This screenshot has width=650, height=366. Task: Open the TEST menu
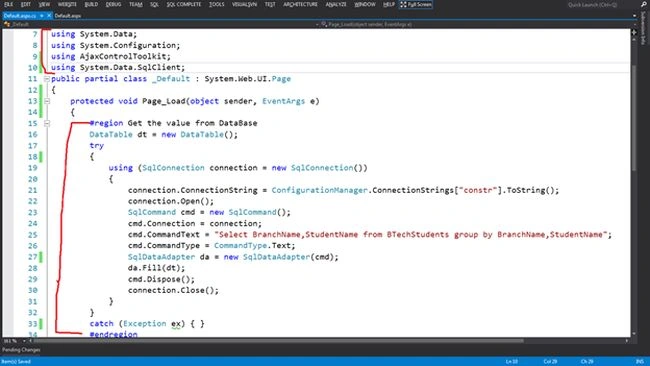coord(270,4)
